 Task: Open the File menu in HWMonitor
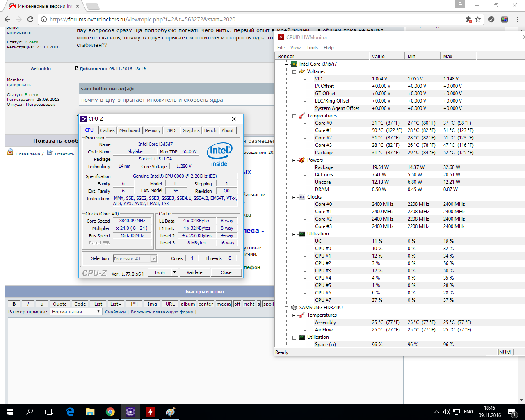pos(281,48)
